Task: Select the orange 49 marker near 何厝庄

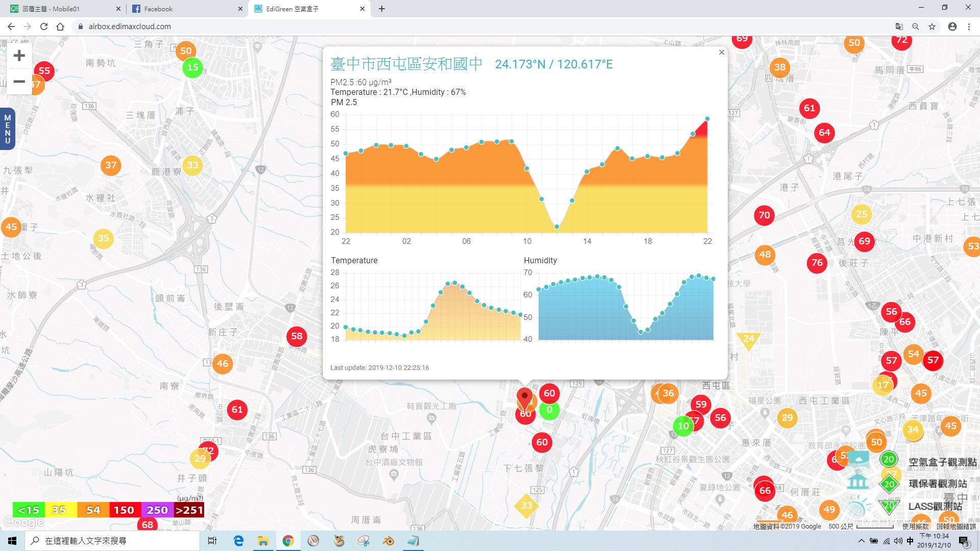Action: tap(829, 509)
